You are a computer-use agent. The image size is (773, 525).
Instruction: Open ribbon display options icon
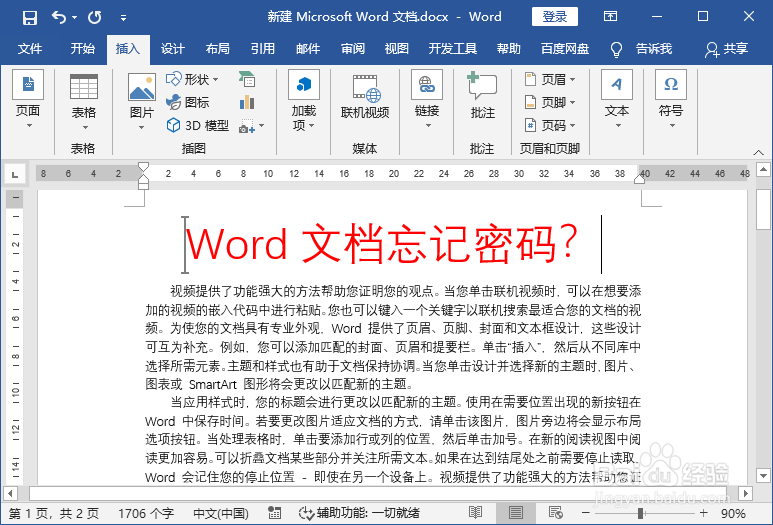[x=610, y=17]
